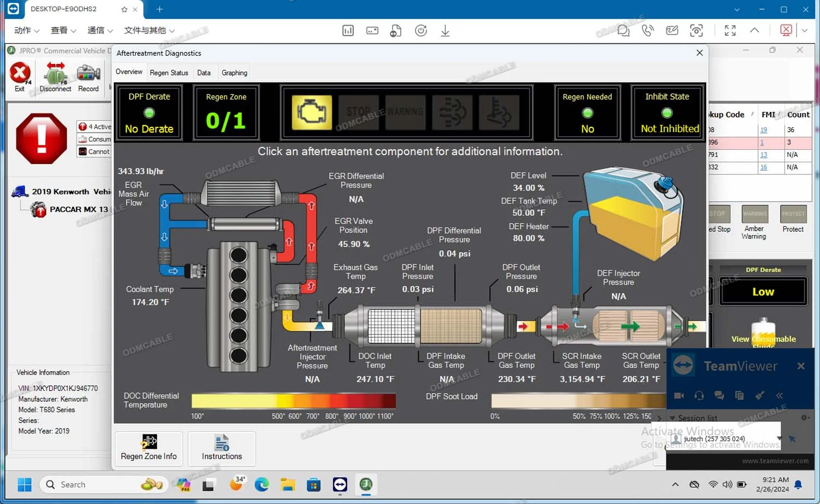
Task: Click the Record icon in JPRO
Action: (x=88, y=77)
